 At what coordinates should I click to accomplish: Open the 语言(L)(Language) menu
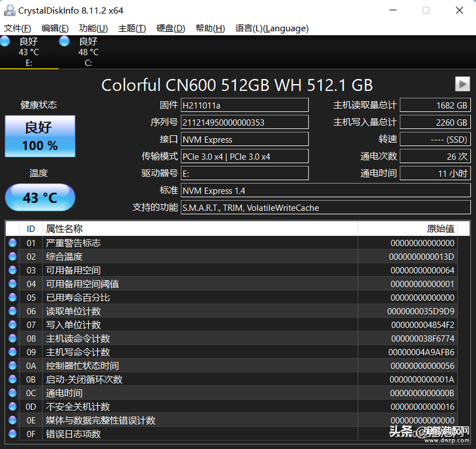coord(272,28)
